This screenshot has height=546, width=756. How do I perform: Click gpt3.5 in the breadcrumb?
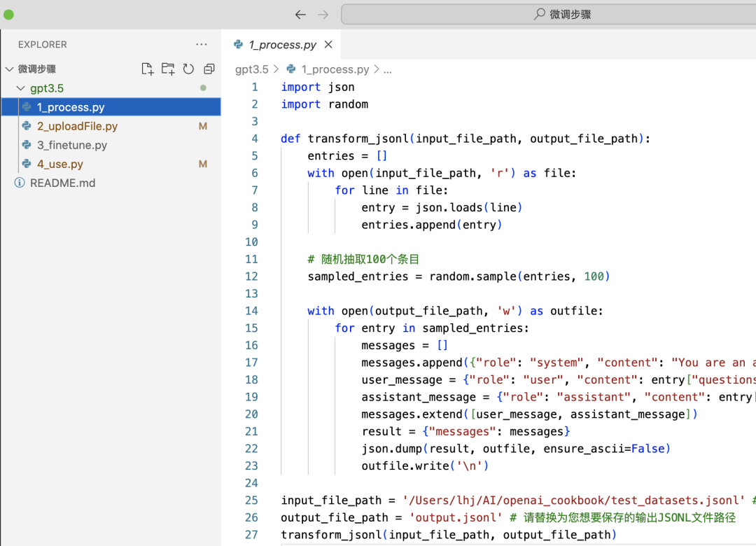(252, 69)
